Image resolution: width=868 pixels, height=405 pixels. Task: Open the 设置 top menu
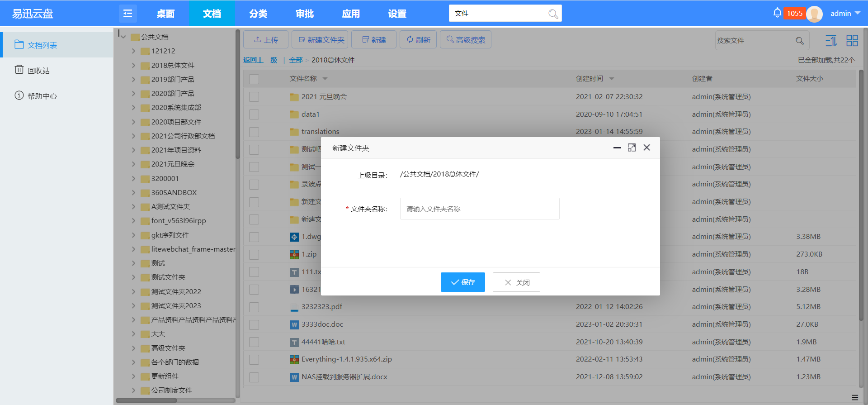tap(397, 14)
